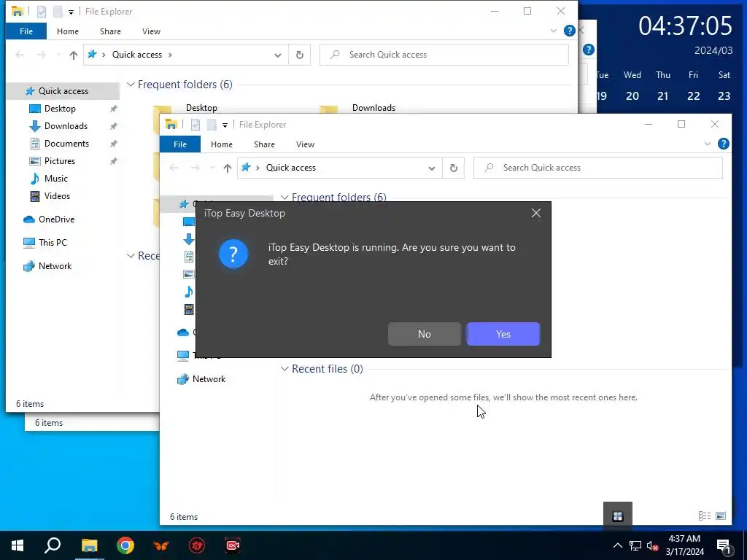
Task: Select Desktop in back Explorer sidebar
Action: click(x=60, y=109)
